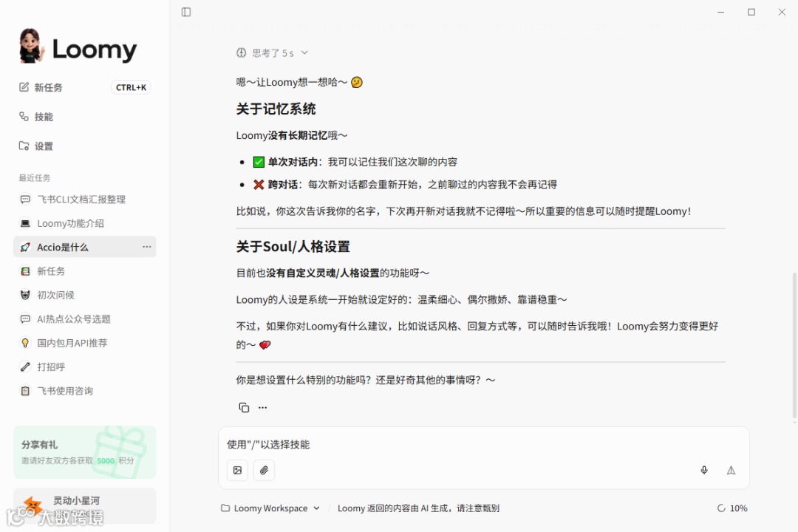The width and height of the screenshot is (798, 532).
Task: Open the 技能 skills page
Action: point(35,117)
